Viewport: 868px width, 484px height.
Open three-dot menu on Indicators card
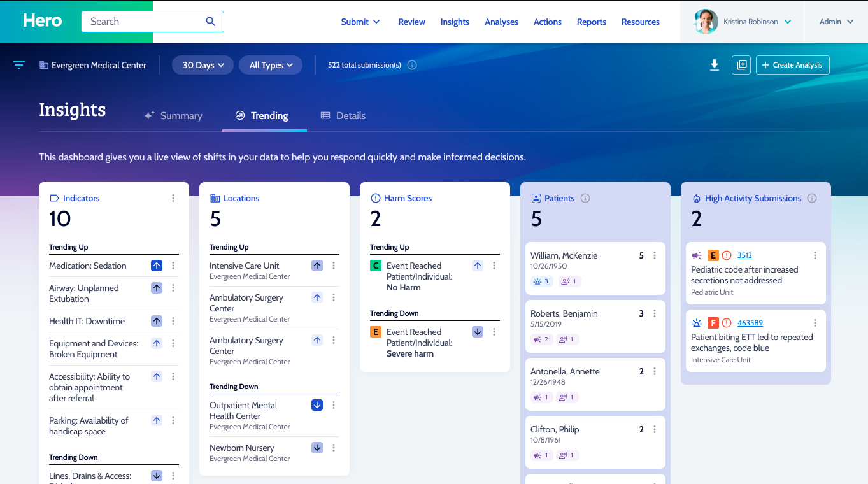point(173,198)
